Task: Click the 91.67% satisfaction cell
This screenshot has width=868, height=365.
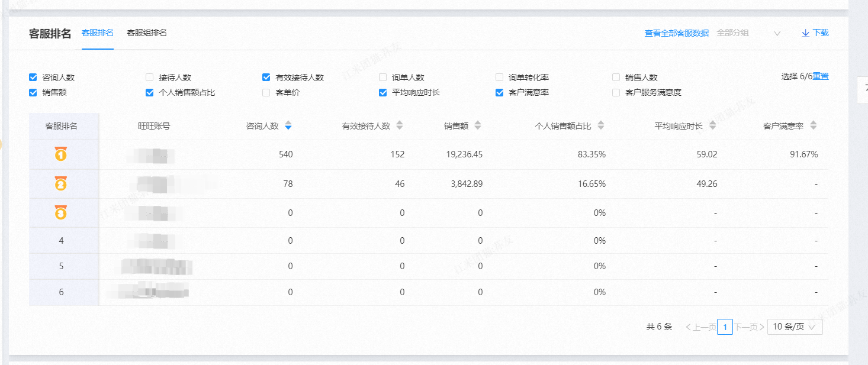Action: pos(804,154)
